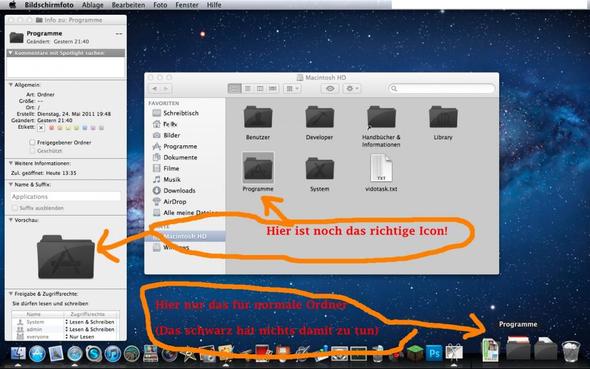The height and width of the screenshot is (369, 590).
Task: Launch App Store from the Dock
Action: (x=37, y=354)
